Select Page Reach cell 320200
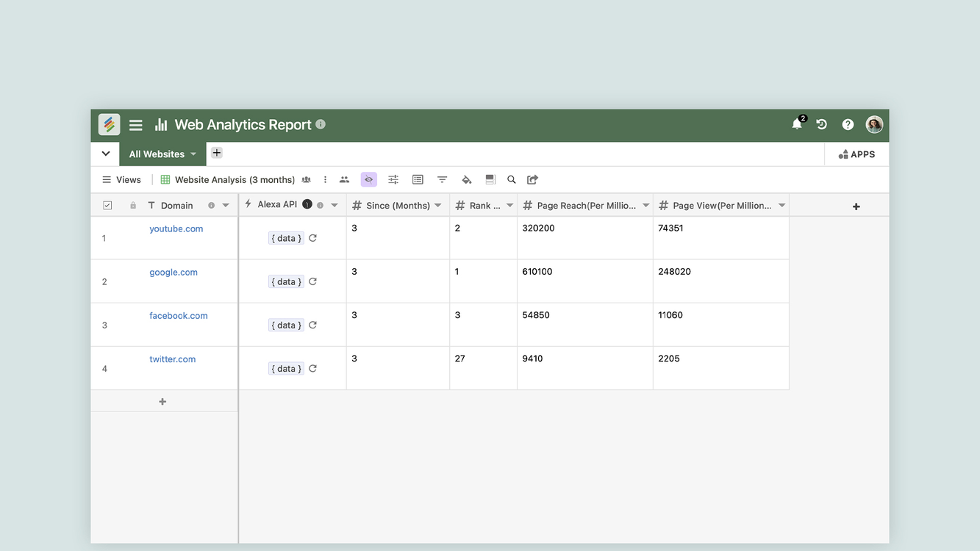The image size is (980, 551). (x=585, y=238)
